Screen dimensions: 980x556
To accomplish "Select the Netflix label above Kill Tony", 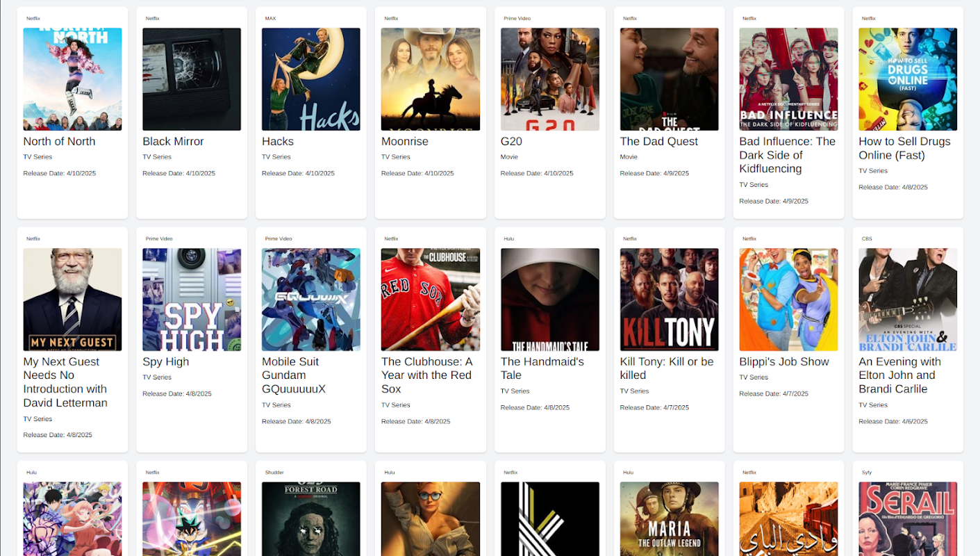I will [x=630, y=239].
